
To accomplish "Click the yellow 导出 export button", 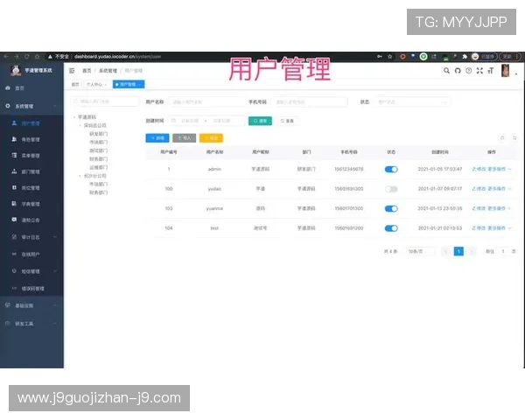I will (x=211, y=138).
